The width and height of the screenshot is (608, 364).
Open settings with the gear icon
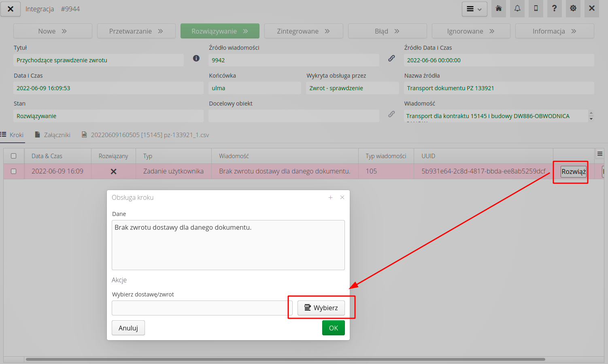click(x=573, y=8)
